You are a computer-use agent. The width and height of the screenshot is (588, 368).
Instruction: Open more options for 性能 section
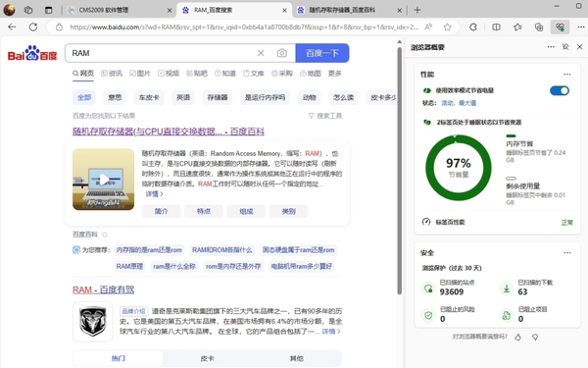coord(567,75)
